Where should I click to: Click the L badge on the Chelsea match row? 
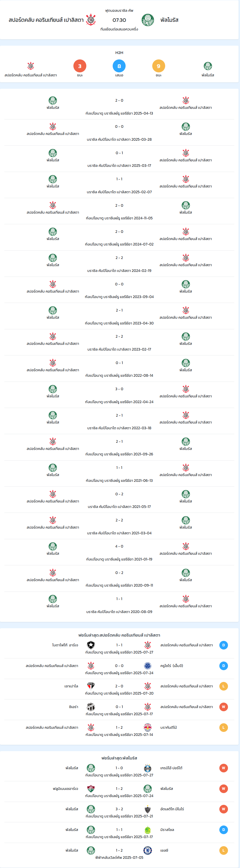coord(223,850)
